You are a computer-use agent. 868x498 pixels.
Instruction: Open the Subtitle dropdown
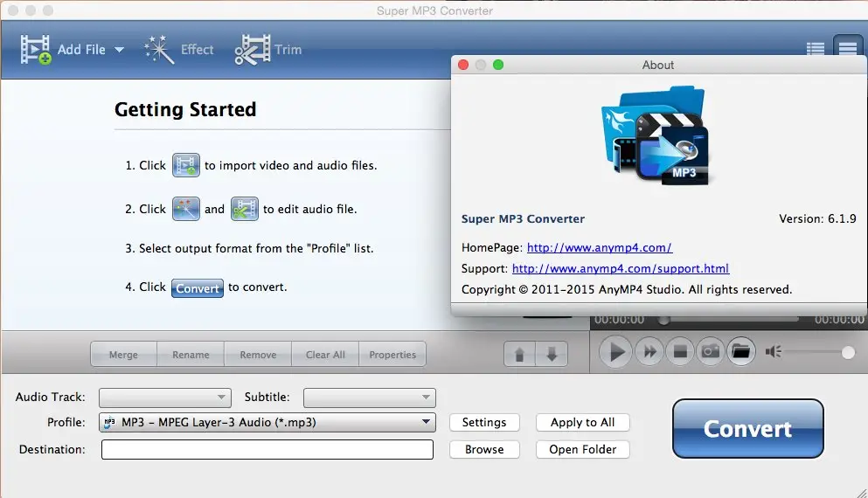coord(369,398)
